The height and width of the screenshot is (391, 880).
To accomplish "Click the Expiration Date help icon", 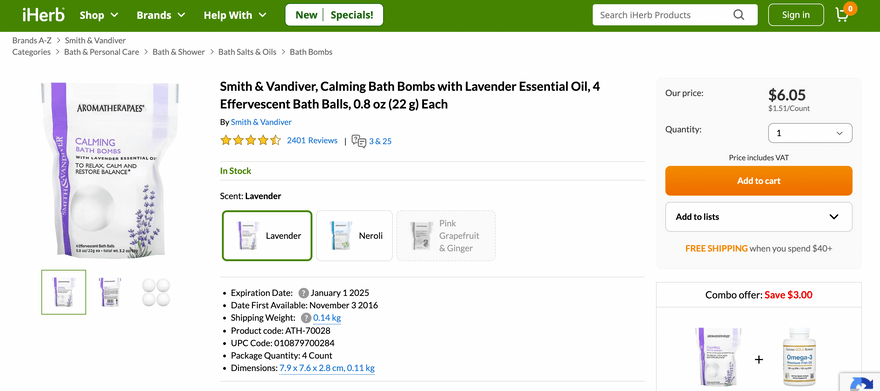I will [x=303, y=293].
